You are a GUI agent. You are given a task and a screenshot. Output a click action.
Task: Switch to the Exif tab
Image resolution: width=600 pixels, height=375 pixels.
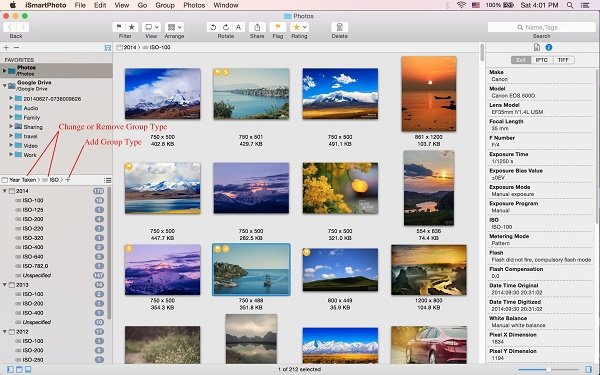tap(521, 60)
